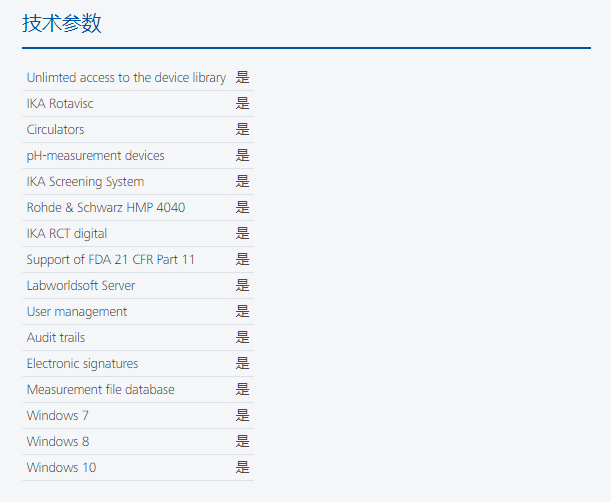Click the Windows 7 row label
Viewport: 611px width, 502px height.
58,416
